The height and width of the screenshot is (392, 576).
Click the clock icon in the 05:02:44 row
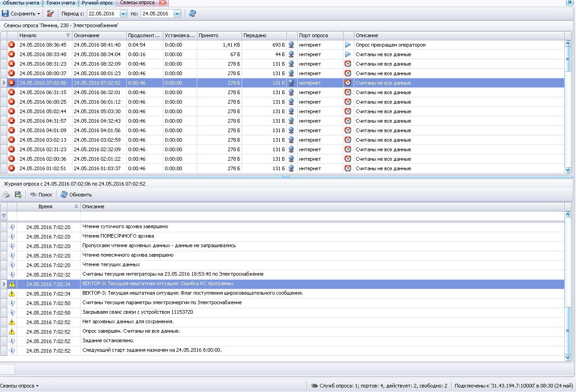(348, 111)
